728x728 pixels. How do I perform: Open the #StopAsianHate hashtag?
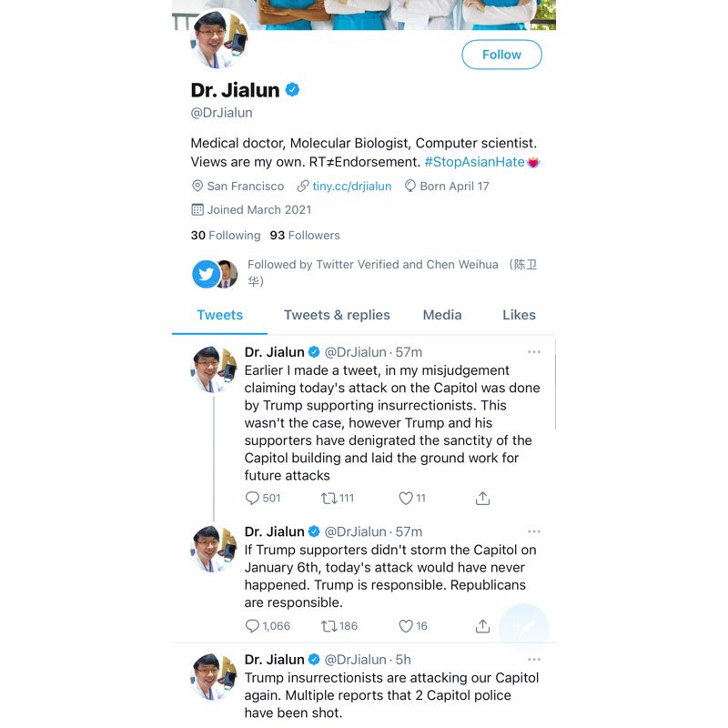point(474,162)
